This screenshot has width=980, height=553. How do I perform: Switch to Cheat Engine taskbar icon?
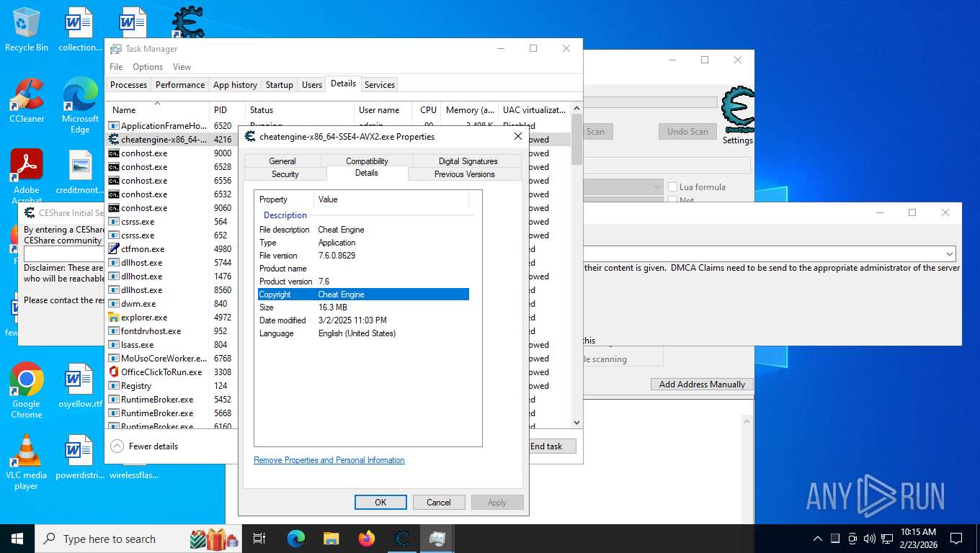[x=402, y=539]
